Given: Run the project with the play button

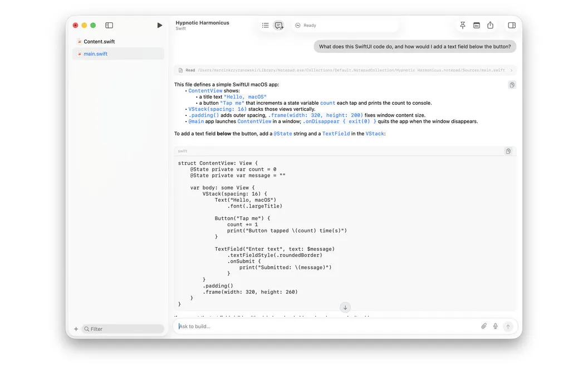Looking at the screenshot, I should (x=159, y=25).
